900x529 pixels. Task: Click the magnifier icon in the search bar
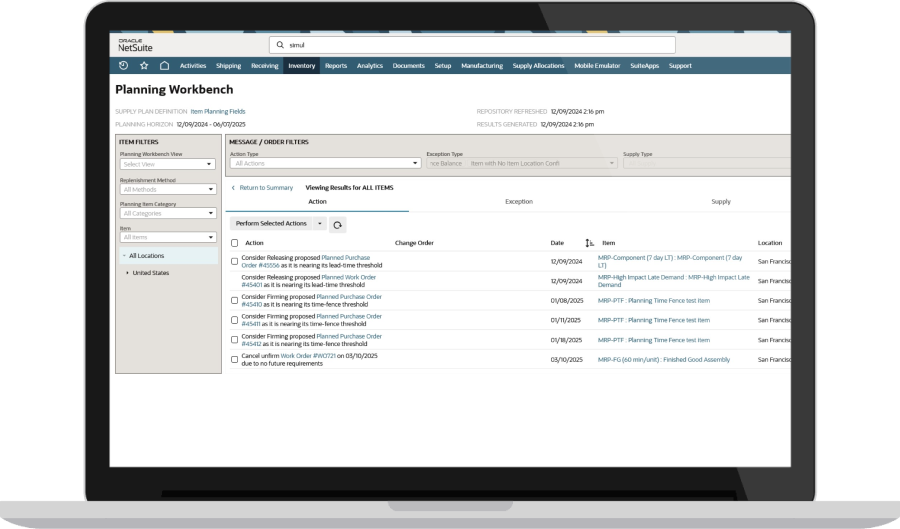tap(280, 45)
